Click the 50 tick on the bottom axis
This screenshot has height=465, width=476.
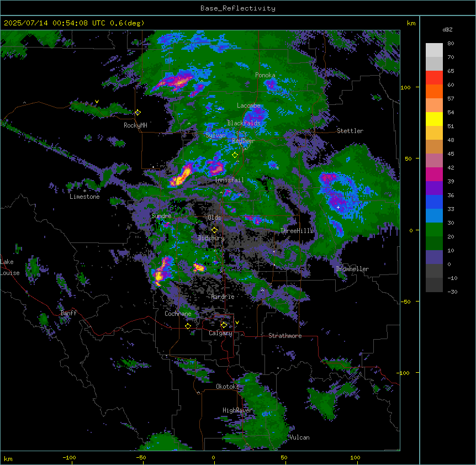[x=284, y=457]
